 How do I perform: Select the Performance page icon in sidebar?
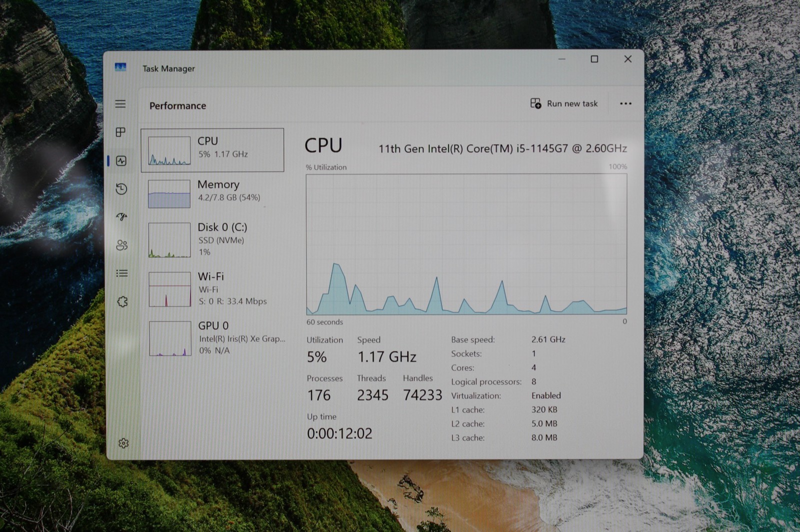pos(121,160)
